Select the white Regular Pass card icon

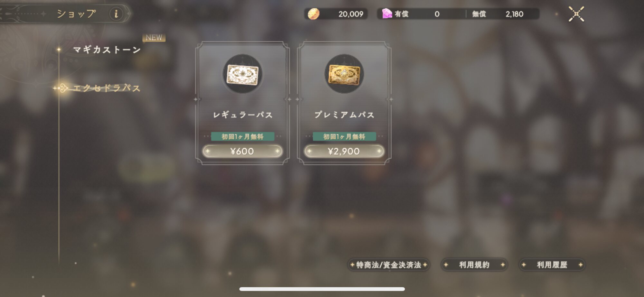[x=242, y=74]
